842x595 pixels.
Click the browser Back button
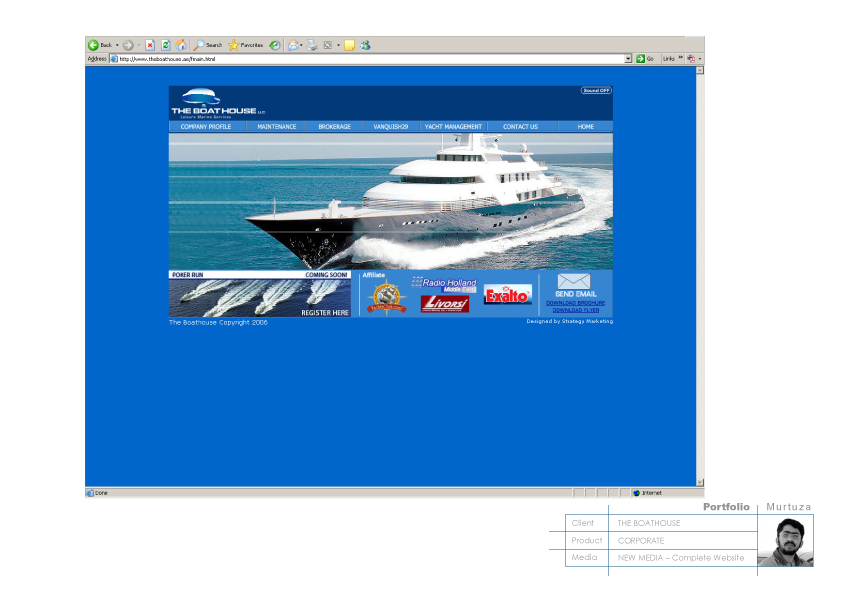coord(100,45)
